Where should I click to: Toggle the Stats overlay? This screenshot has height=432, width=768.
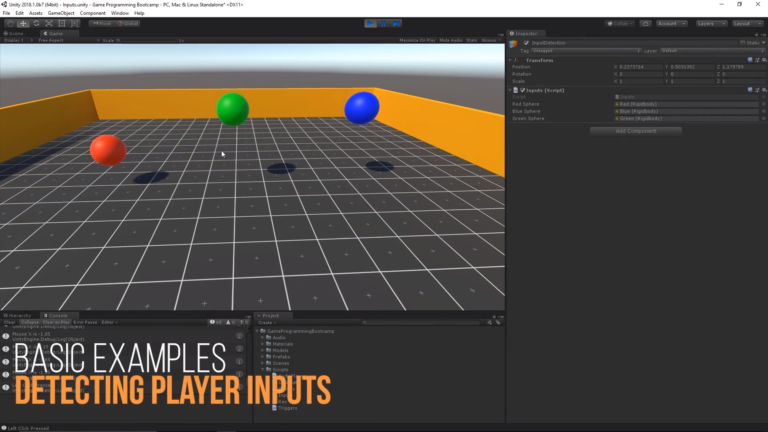tap(472, 40)
